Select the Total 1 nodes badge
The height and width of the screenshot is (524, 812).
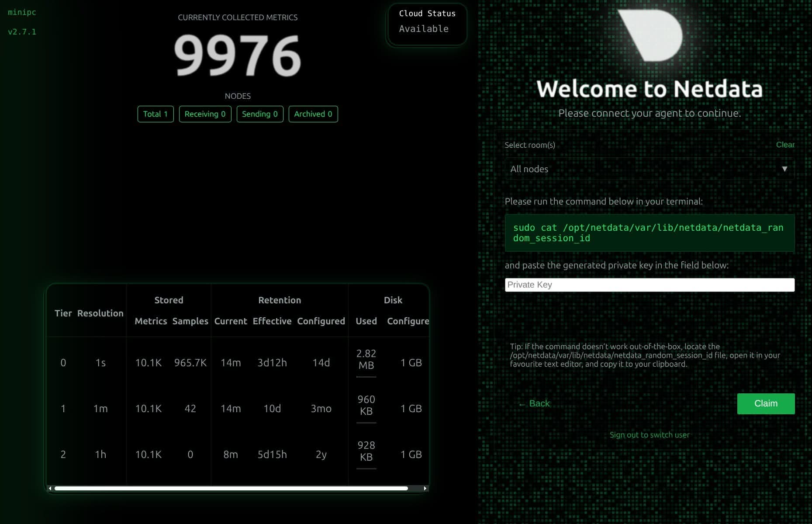(x=155, y=114)
